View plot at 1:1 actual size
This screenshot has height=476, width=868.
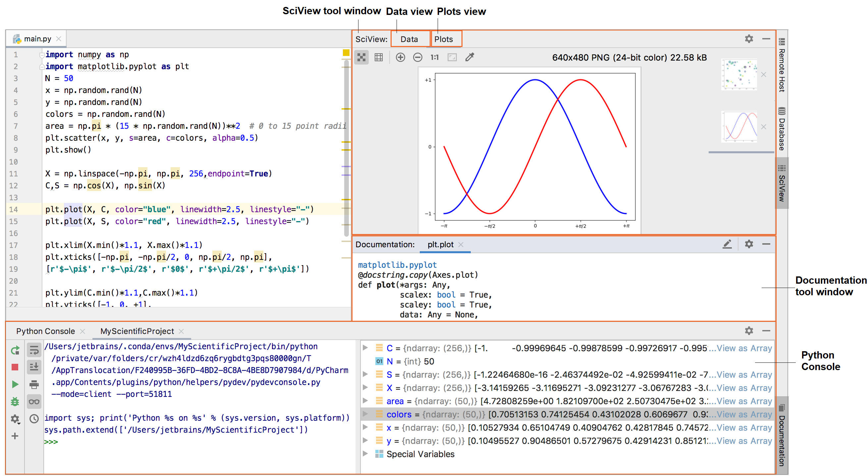(435, 57)
